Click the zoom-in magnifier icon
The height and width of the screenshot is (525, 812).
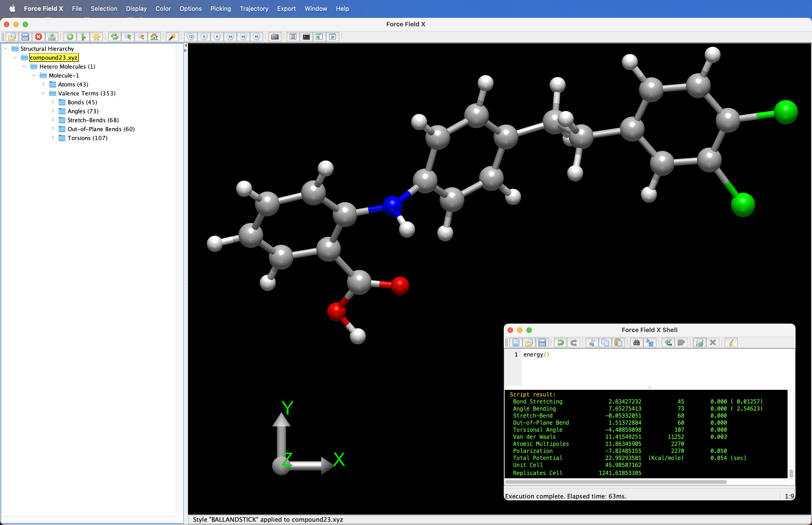128,37
